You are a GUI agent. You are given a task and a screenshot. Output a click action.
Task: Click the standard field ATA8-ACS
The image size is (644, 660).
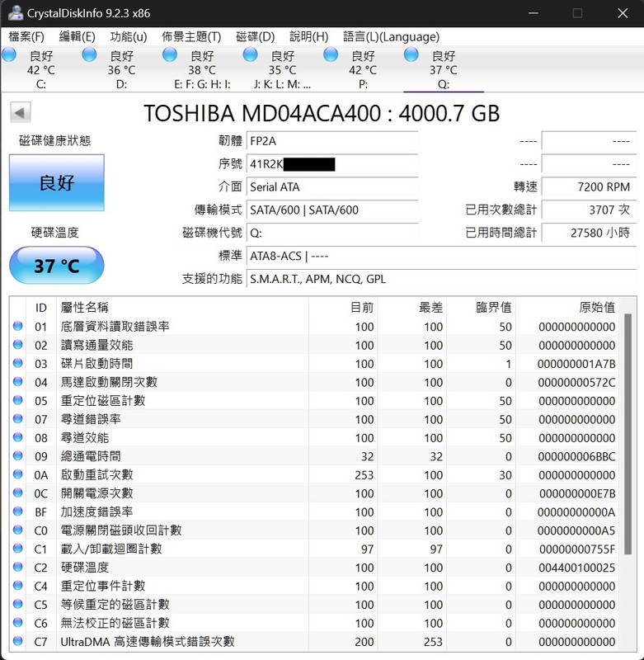[x=441, y=256]
